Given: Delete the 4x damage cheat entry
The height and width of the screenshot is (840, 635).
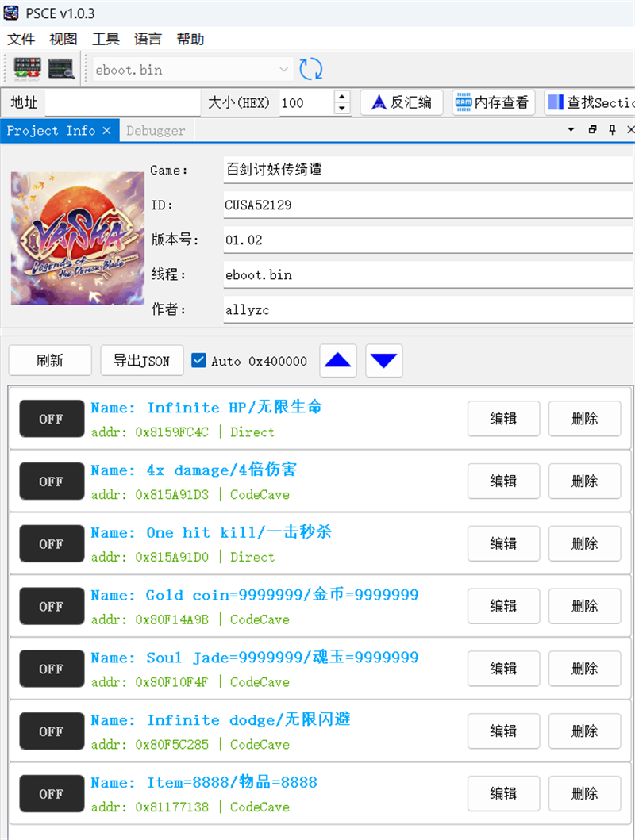Looking at the screenshot, I should tap(584, 481).
